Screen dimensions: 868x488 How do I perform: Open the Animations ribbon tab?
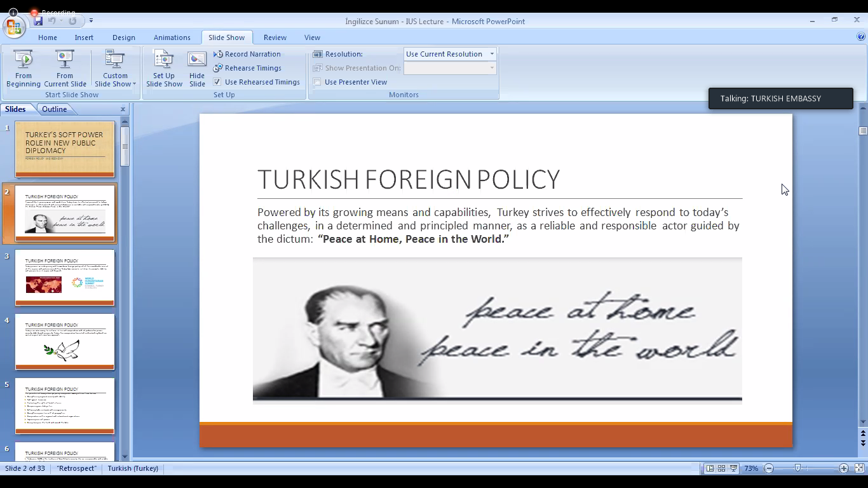(172, 37)
